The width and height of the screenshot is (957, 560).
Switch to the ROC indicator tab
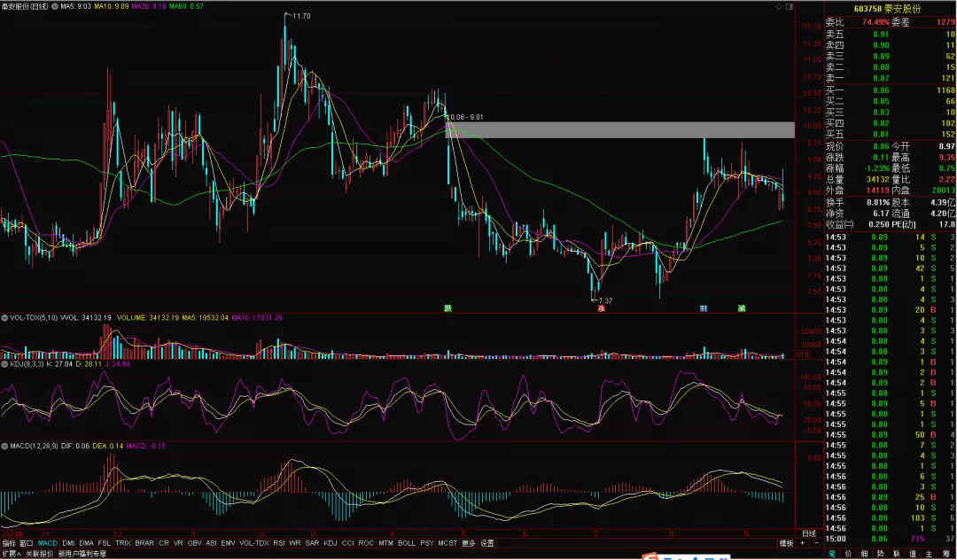tap(366, 543)
